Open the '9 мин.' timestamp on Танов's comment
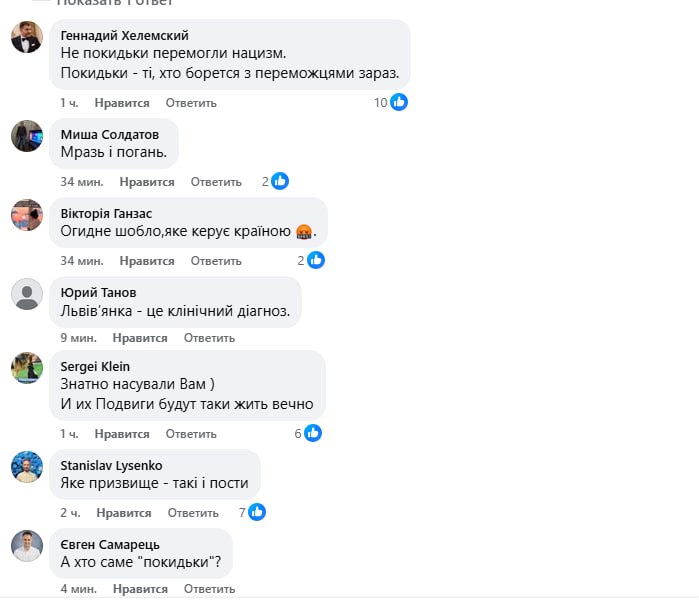699x602 pixels. (x=78, y=338)
